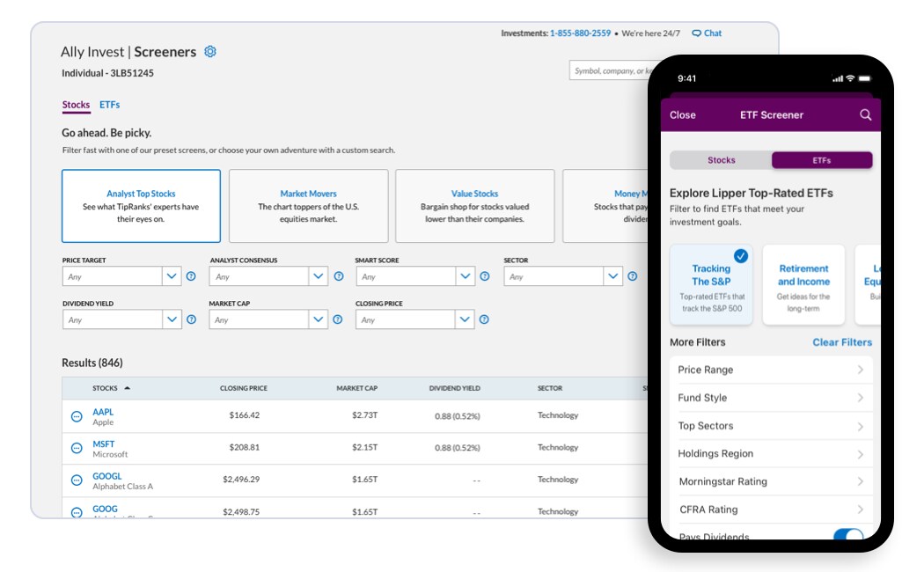Open help icon for Smart Score

484,276
